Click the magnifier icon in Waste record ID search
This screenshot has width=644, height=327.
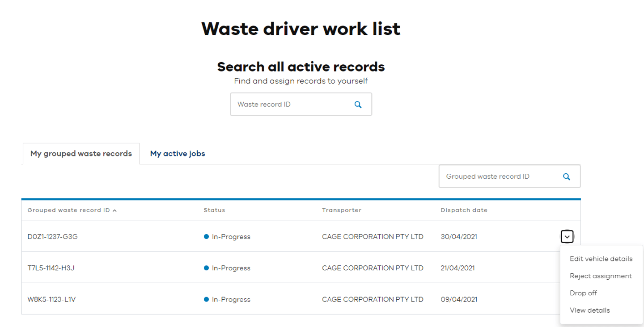(x=358, y=104)
